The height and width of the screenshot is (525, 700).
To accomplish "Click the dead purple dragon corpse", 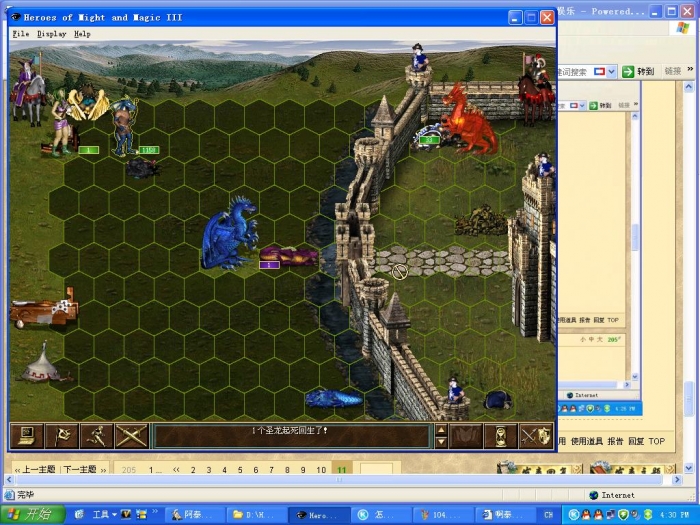I will (288, 256).
